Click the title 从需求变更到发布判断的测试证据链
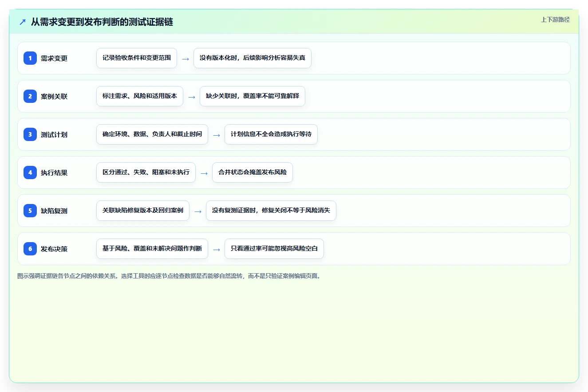This screenshot has width=588, height=392. click(x=102, y=22)
